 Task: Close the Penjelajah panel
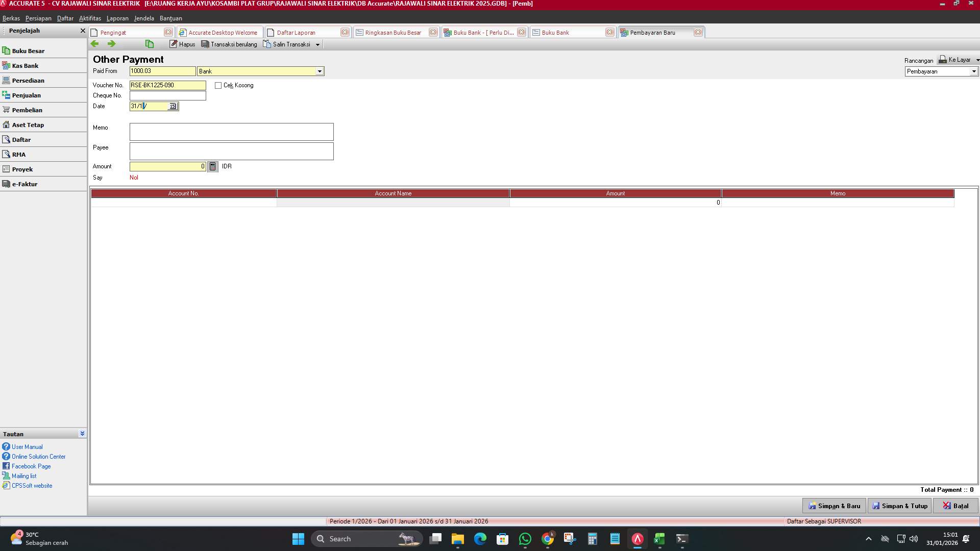pyautogui.click(x=83, y=31)
